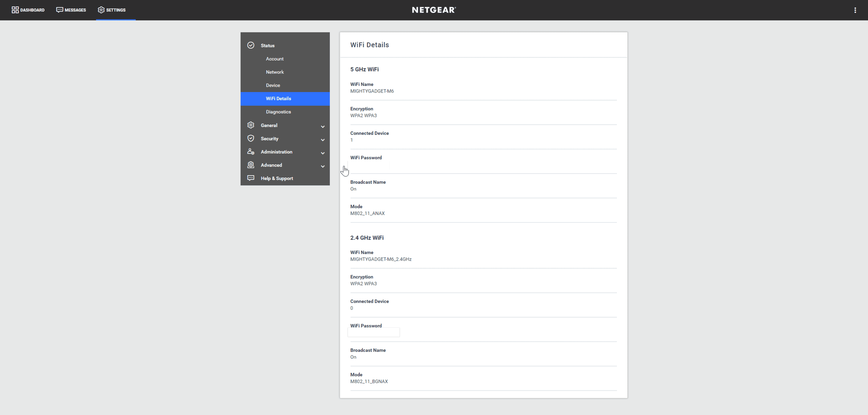Click the Security shield icon

251,138
